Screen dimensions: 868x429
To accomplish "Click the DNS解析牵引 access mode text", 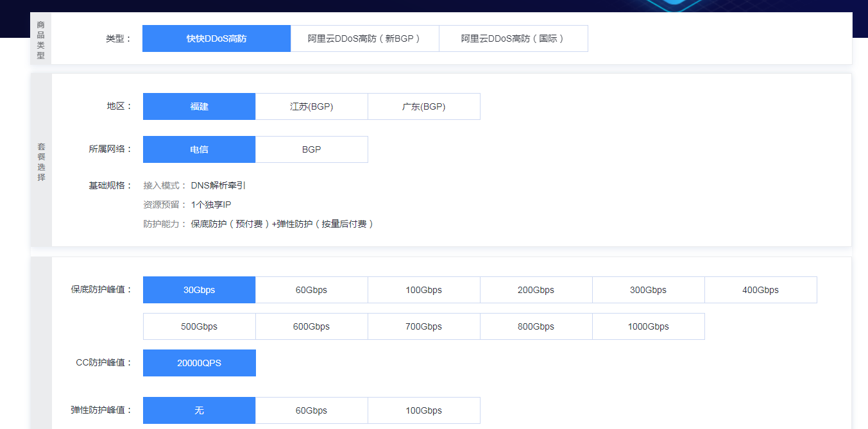I will click(x=218, y=185).
